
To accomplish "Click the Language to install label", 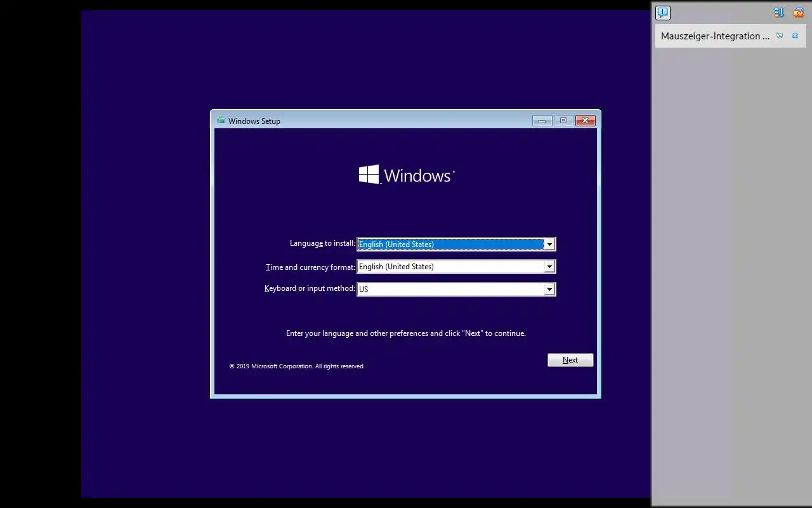I will point(322,243).
